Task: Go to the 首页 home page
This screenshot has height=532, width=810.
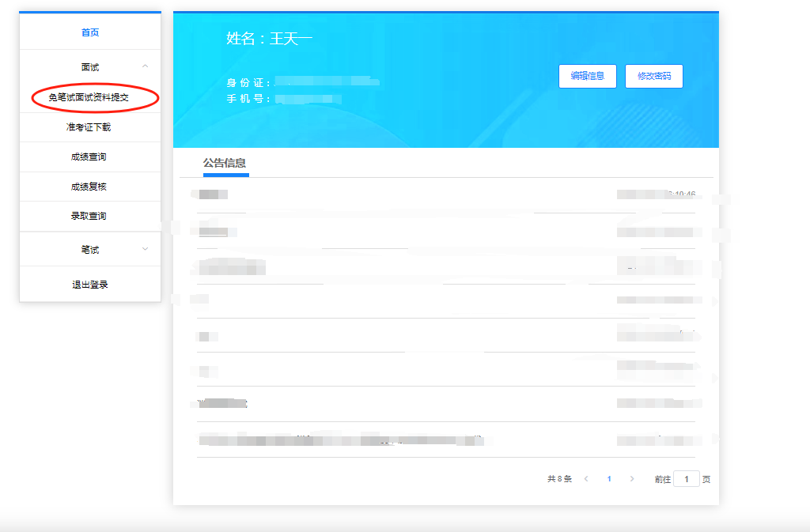Action: click(90, 32)
